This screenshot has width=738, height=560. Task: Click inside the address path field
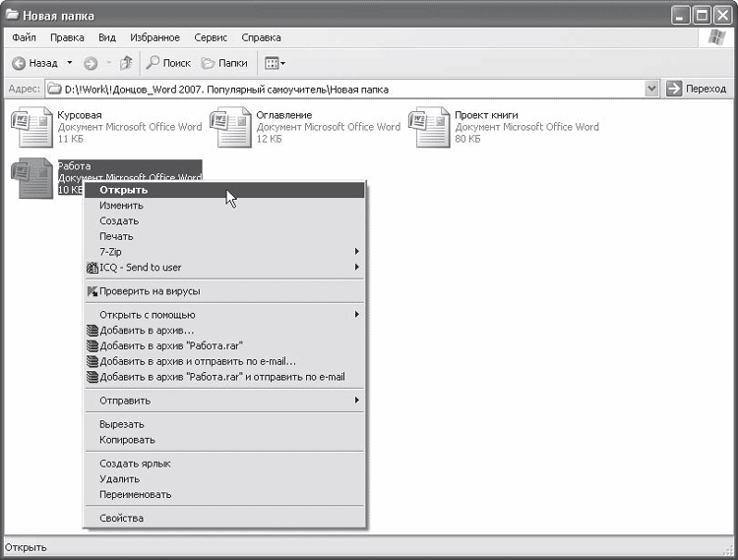pos(344,89)
